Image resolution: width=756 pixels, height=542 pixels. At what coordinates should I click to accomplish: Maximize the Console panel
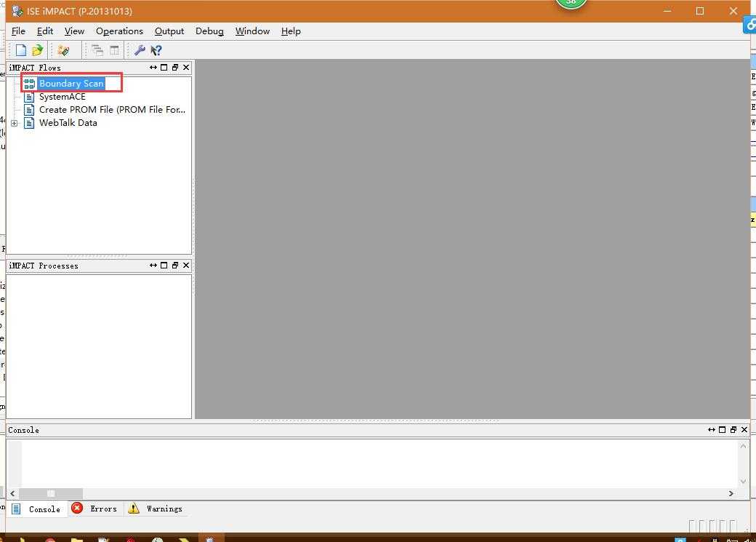[723, 429]
